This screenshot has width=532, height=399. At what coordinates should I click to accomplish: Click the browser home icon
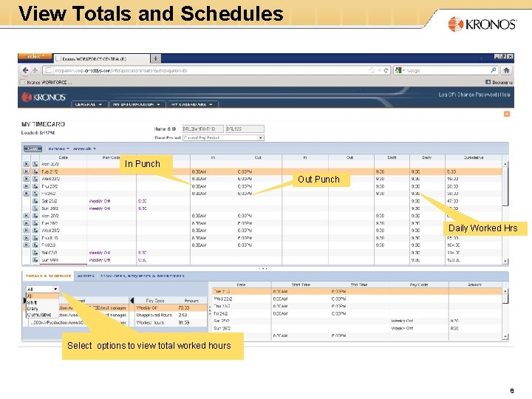[506, 70]
